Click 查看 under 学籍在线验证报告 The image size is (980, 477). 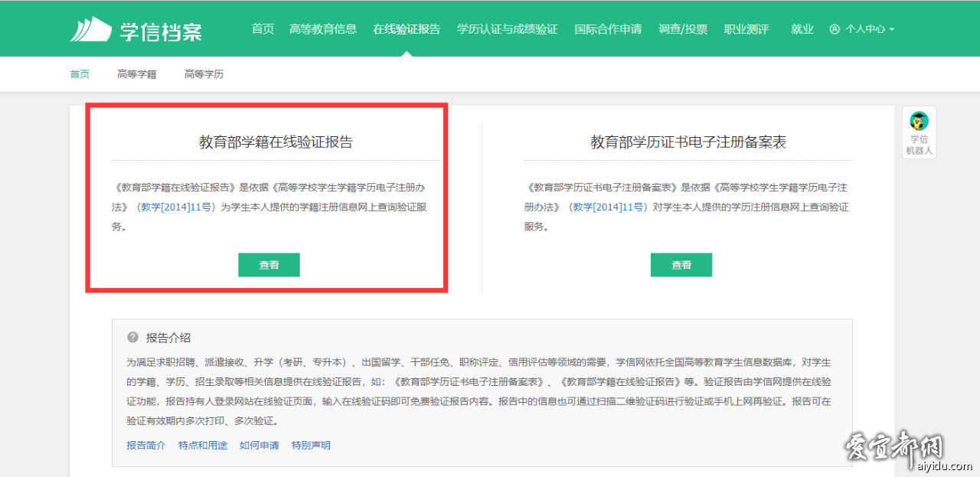point(269,265)
